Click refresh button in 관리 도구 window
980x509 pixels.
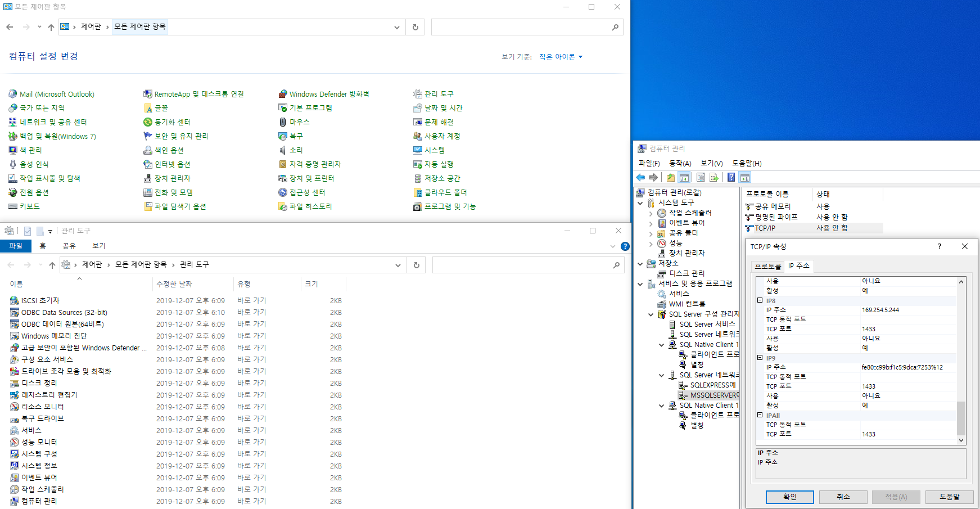pos(417,265)
